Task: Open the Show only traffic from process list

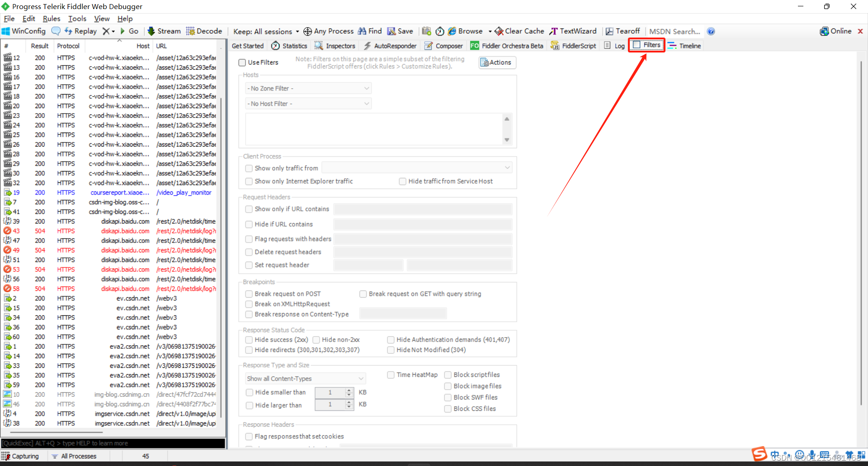Action: (x=417, y=168)
